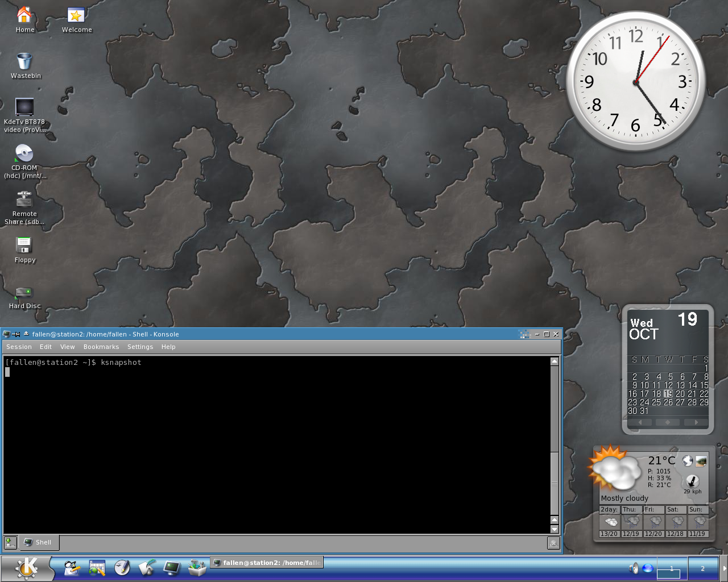
Task: Open the KDE K menu launcher
Action: 27,568
